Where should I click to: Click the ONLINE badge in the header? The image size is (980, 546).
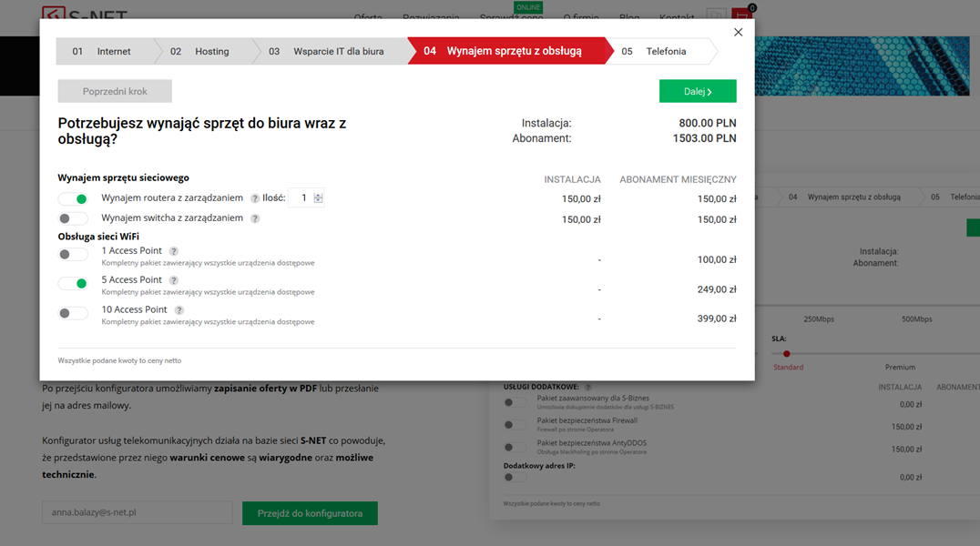[x=528, y=7]
